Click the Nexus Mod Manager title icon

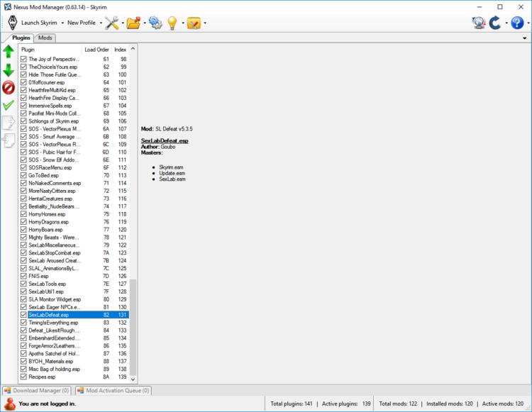8,7
